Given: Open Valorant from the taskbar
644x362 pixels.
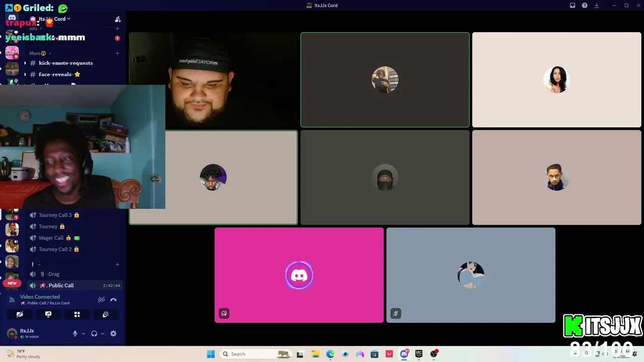Looking at the screenshot, I should [389, 354].
